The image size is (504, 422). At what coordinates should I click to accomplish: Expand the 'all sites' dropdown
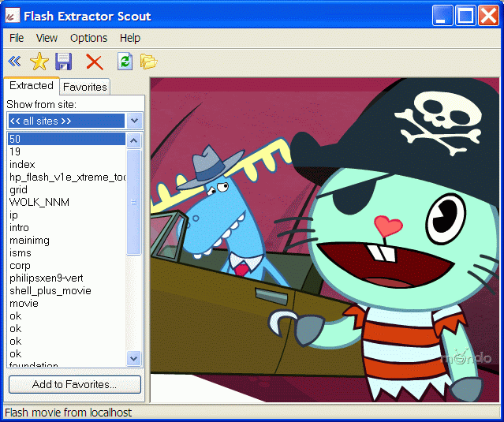coord(134,121)
